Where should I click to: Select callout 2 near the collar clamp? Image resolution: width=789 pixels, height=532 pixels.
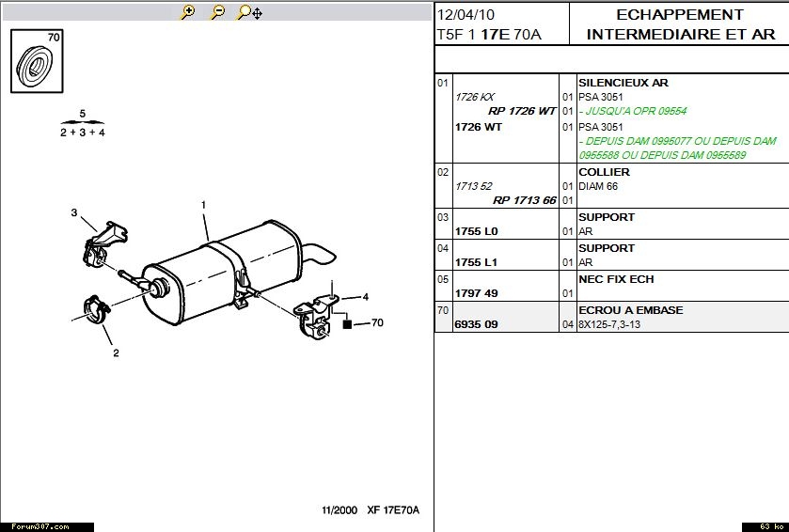116,353
